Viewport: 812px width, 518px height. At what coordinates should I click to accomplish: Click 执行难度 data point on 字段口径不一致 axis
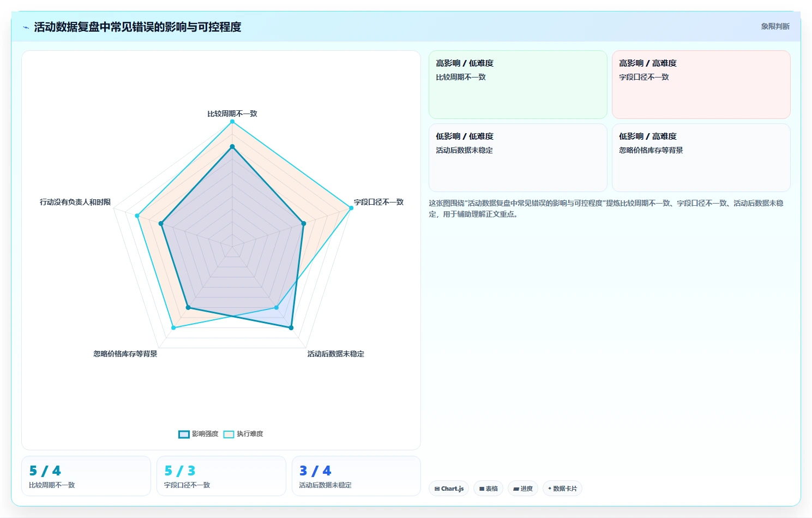351,207
